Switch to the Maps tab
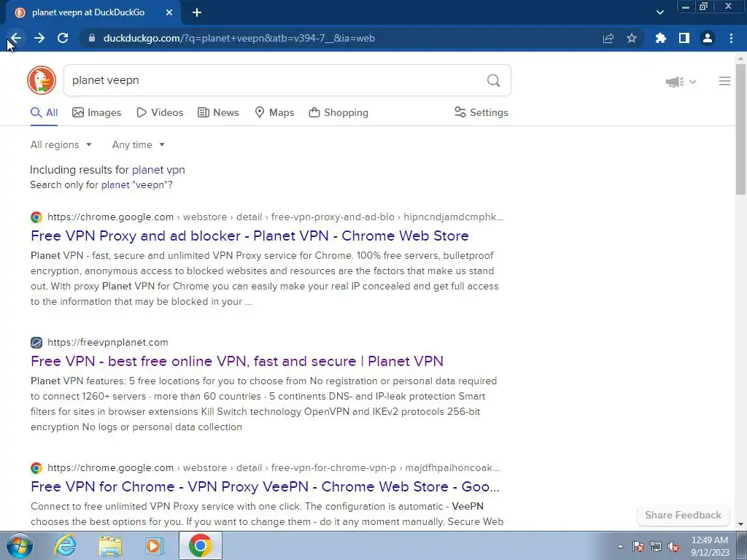The height and width of the screenshot is (560, 747). pos(274,113)
